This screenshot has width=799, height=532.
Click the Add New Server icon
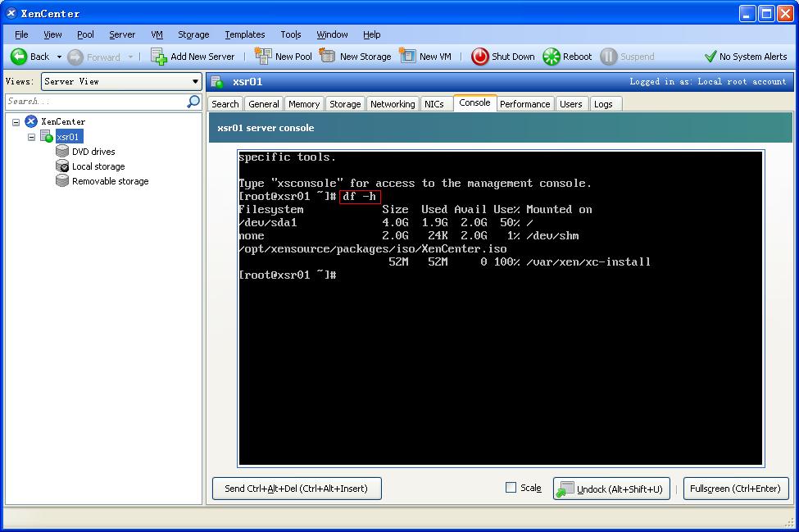[158, 57]
